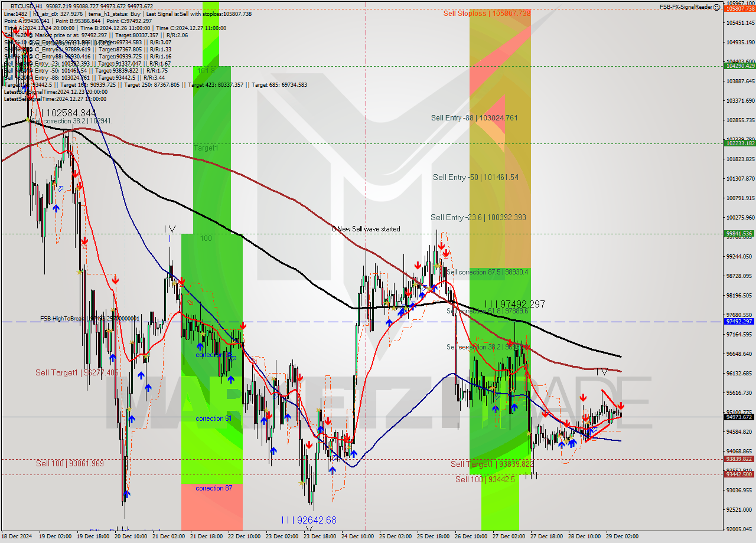Click the I I I 92642.68 wave label
This screenshot has width=756, height=543.
point(309,520)
